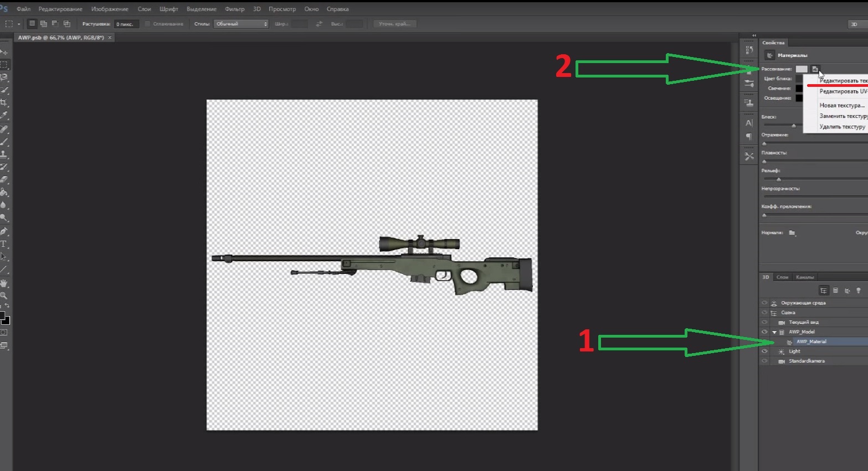
Task: Open the Изображение menu
Action: pos(110,9)
